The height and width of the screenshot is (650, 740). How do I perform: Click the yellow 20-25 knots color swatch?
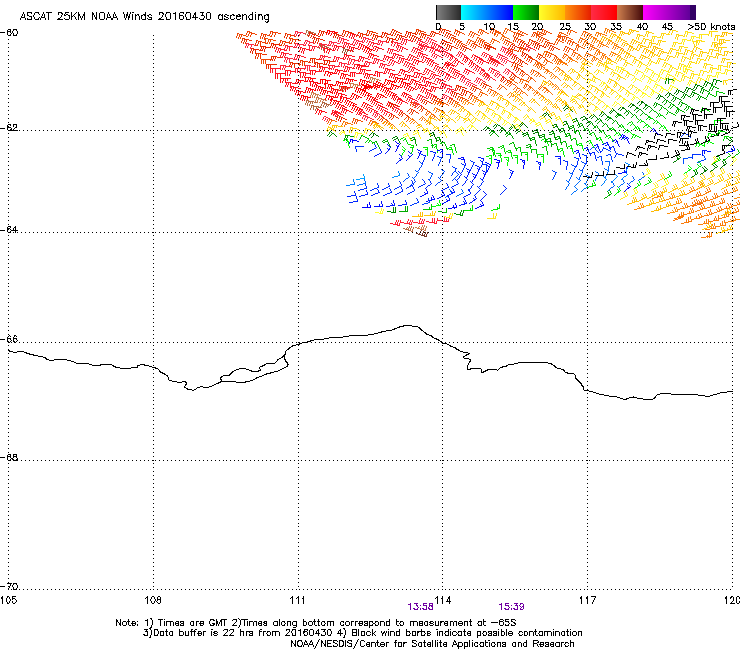552,12
